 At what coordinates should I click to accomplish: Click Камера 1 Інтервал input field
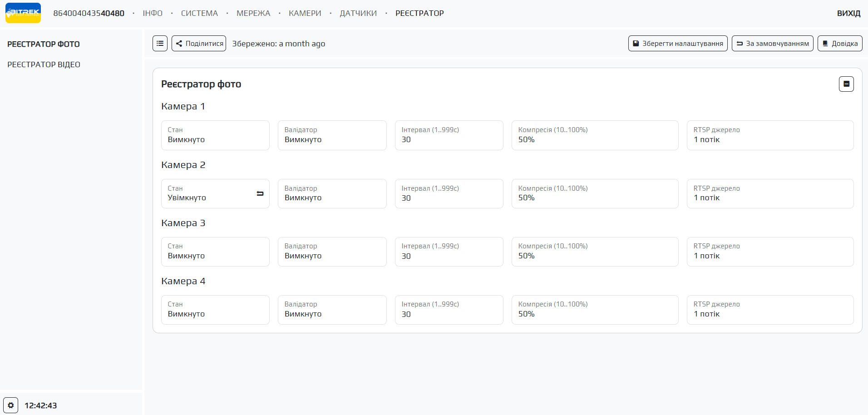449,135
